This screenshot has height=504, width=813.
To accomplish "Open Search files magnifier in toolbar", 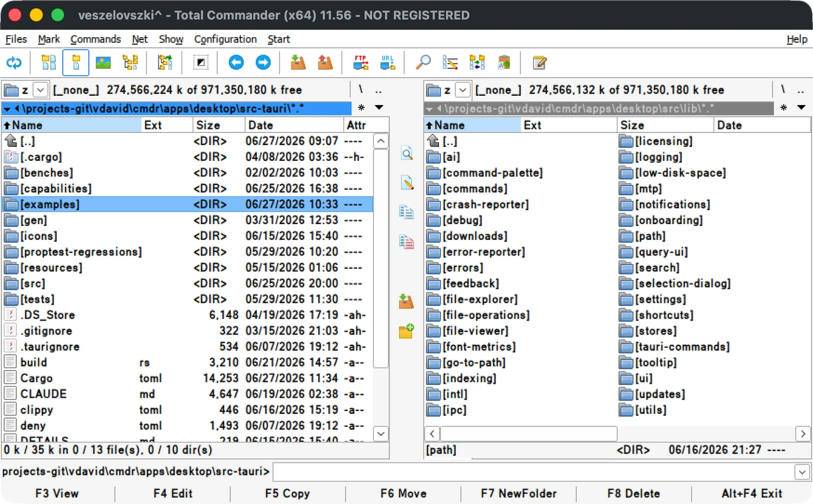I will (x=423, y=63).
